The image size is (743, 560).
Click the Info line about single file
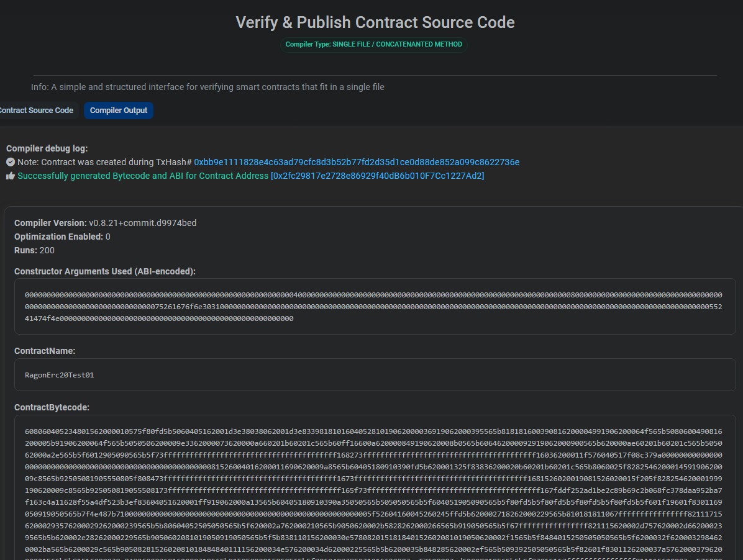point(207,87)
